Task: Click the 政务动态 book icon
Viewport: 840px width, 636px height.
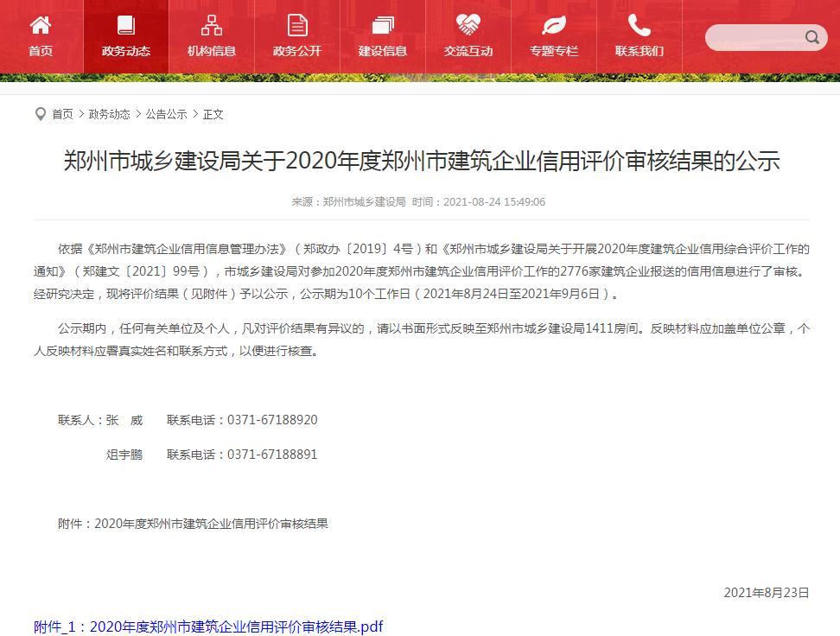Action: point(126,24)
